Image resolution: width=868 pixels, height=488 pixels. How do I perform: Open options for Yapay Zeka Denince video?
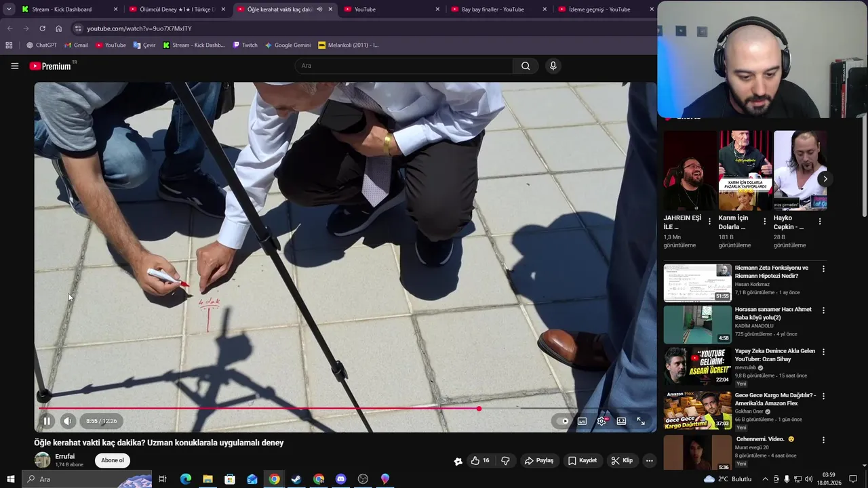(823, 352)
